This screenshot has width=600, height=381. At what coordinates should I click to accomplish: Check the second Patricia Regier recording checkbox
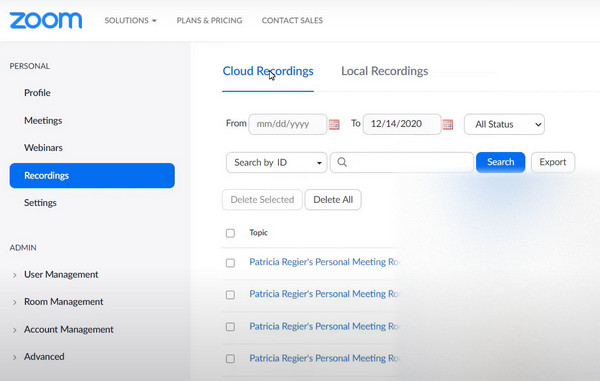[230, 295]
